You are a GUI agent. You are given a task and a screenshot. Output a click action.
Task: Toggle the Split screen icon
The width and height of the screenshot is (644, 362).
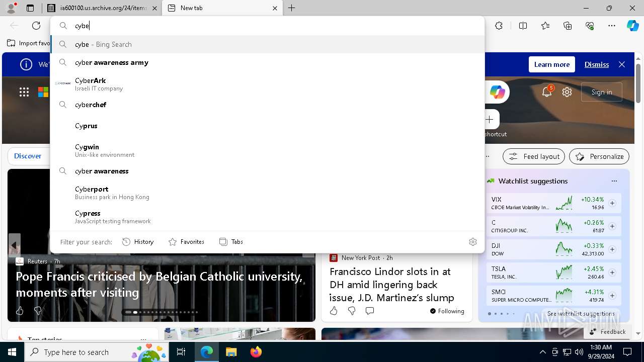(523, 26)
